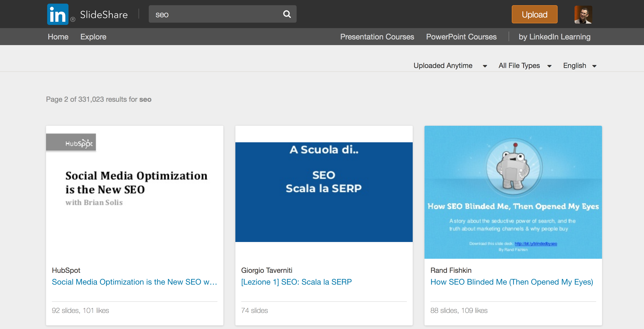Go to the Home menu item
Image resolution: width=644 pixels, height=329 pixels.
[58, 37]
